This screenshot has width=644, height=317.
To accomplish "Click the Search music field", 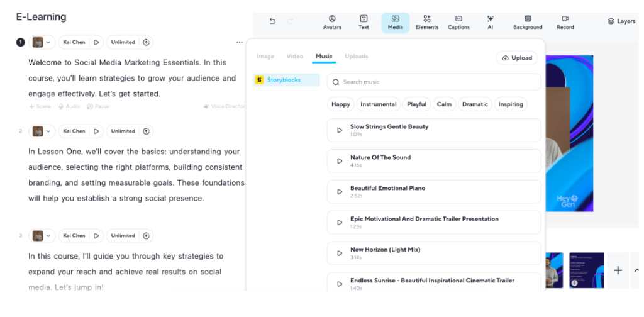I will pos(434,82).
